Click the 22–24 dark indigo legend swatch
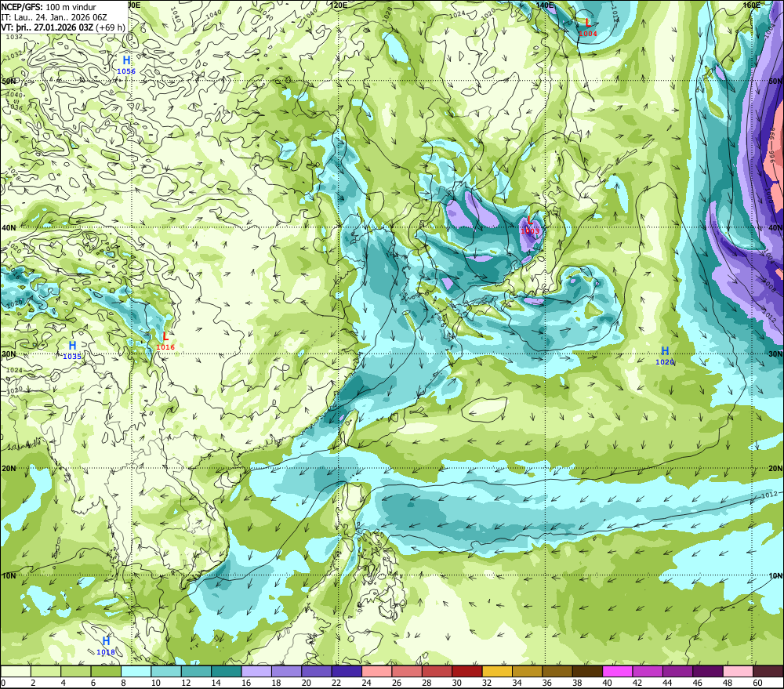 [347, 671]
